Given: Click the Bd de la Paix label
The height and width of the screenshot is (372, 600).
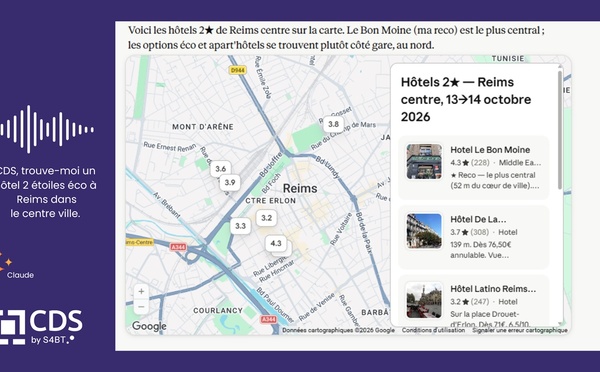Looking at the screenshot, I should (364, 232).
